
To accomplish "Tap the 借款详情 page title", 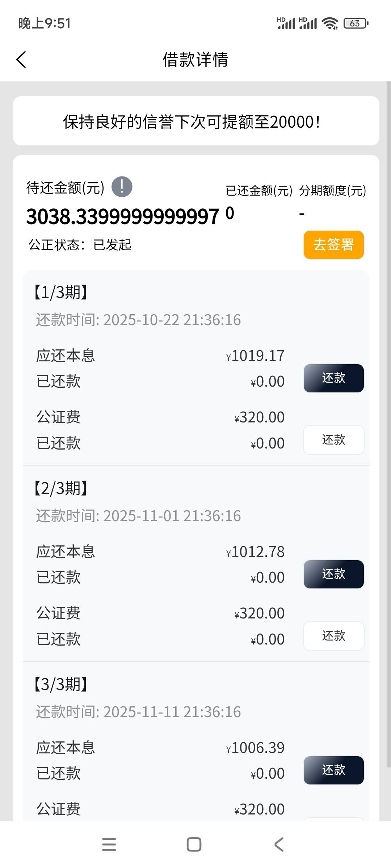I will 195,60.
